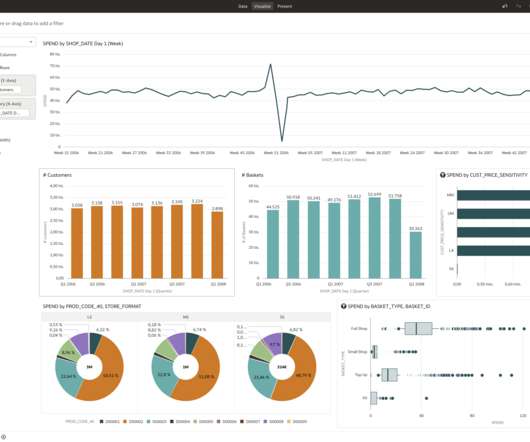Screen dimensions: 530x442
Task: Select the Values (Y-Axis) data pill
Action: tap(10, 90)
